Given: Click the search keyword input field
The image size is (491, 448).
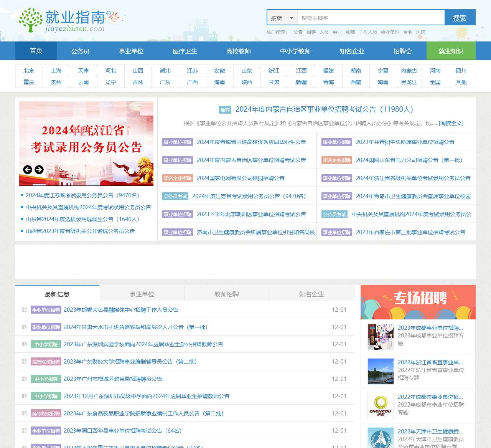Looking at the screenshot, I should tap(371, 18).
